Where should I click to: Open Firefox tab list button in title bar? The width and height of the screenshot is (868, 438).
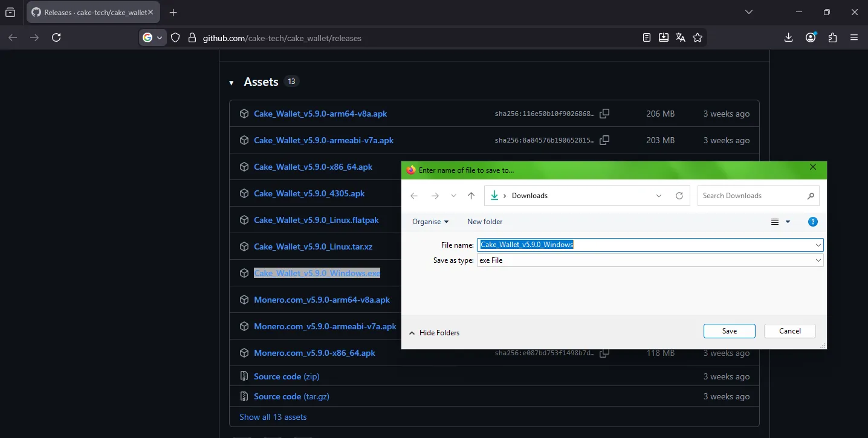tap(10, 12)
